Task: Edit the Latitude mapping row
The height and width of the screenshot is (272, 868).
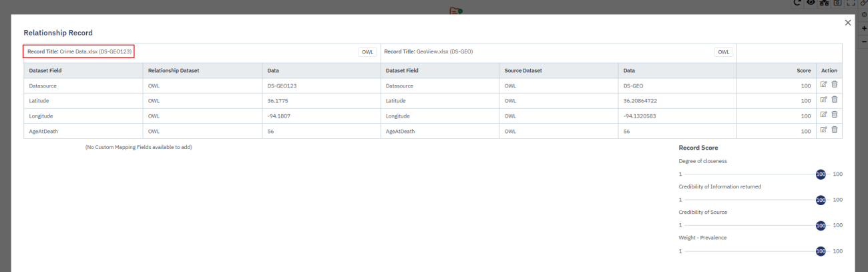Action: tap(824, 100)
